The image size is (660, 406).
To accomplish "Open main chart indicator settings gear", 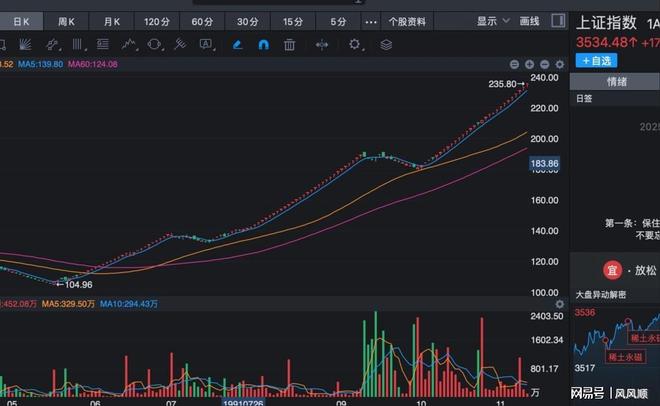I will (559, 64).
